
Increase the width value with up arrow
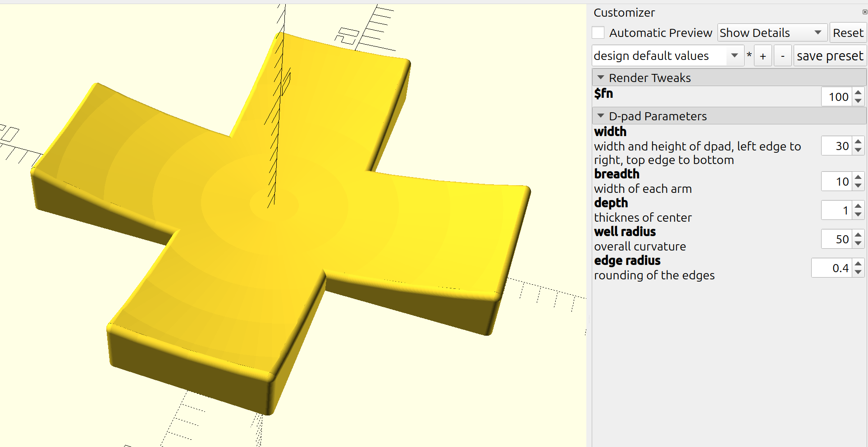click(x=858, y=141)
